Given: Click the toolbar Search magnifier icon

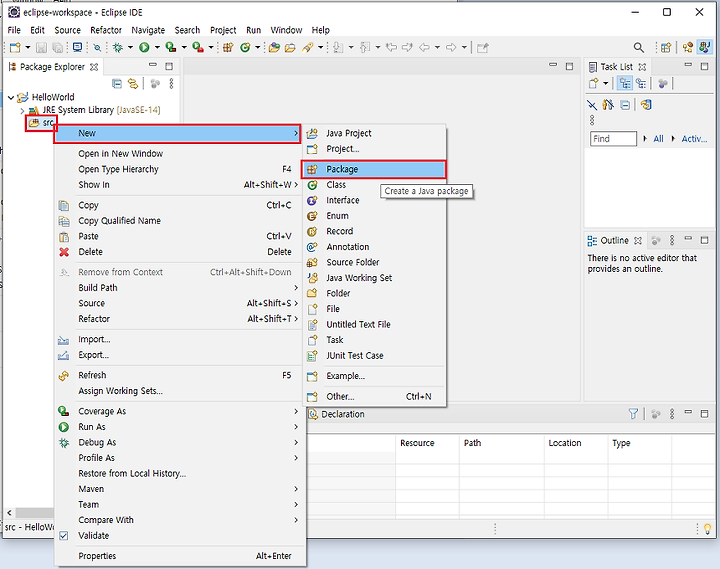Looking at the screenshot, I should 638,47.
